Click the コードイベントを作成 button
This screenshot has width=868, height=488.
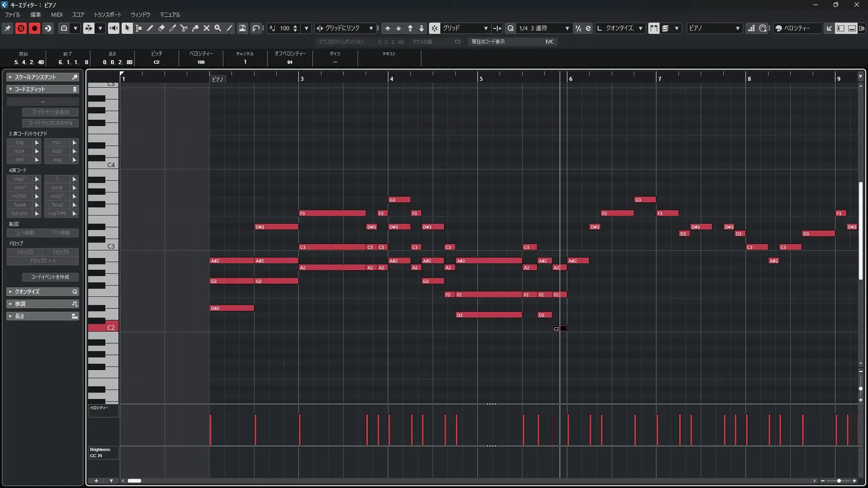pyautogui.click(x=50, y=277)
